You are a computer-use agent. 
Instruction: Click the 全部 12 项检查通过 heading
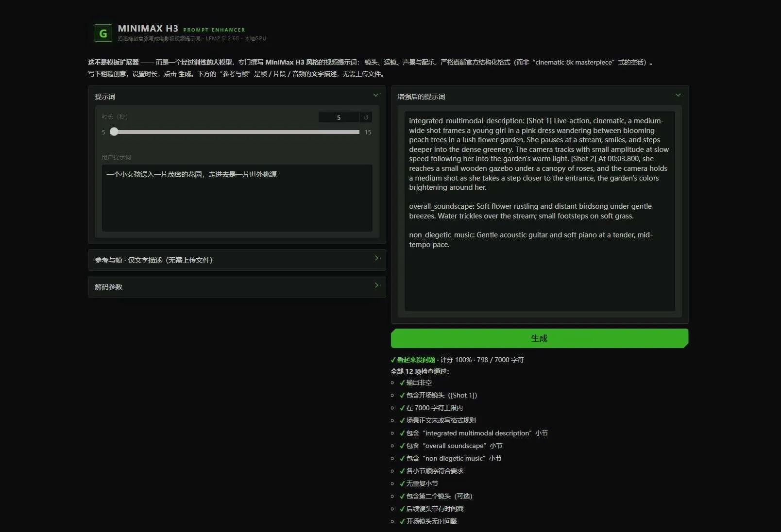point(420,371)
